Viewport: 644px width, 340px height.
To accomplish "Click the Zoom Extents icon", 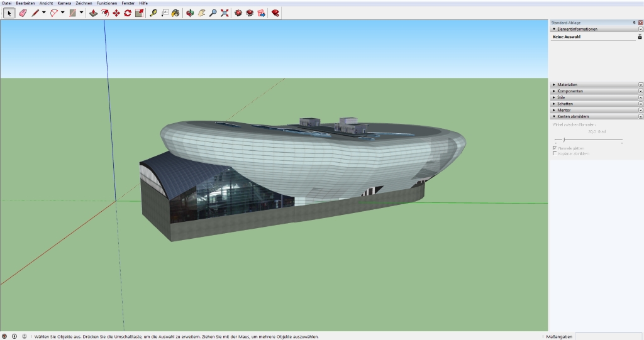I will (x=225, y=13).
